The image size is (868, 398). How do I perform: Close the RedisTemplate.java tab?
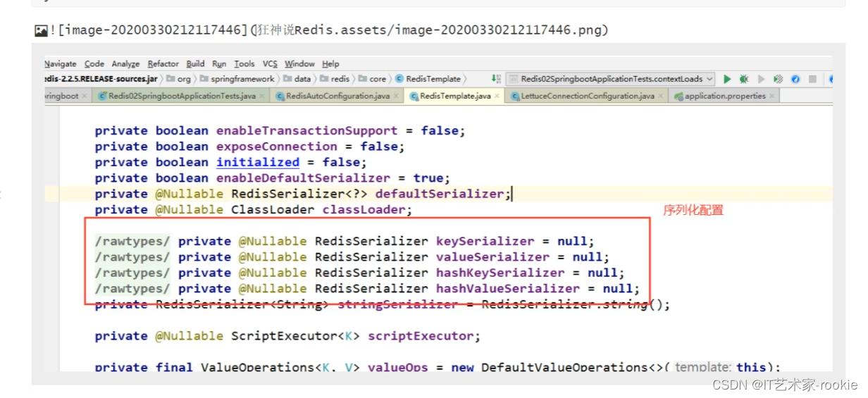point(497,96)
